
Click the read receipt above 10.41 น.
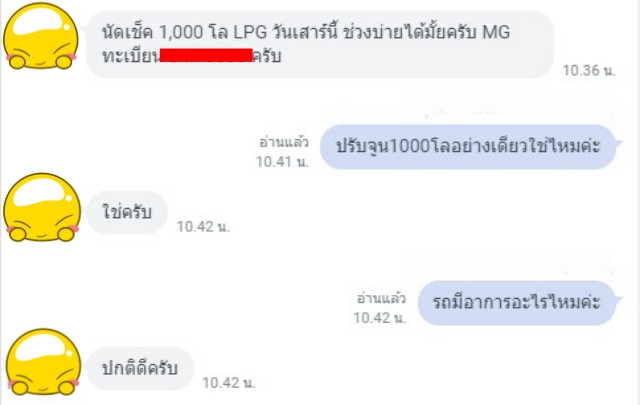(x=284, y=142)
